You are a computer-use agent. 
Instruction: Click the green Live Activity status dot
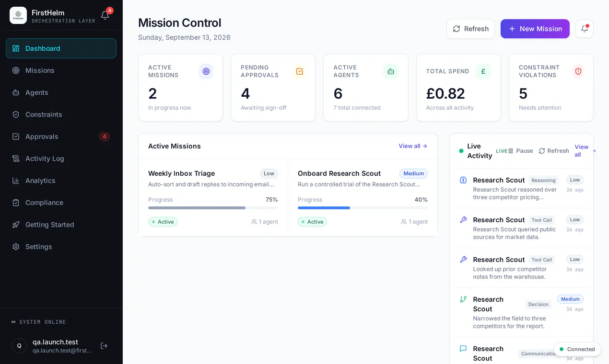[x=461, y=151]
